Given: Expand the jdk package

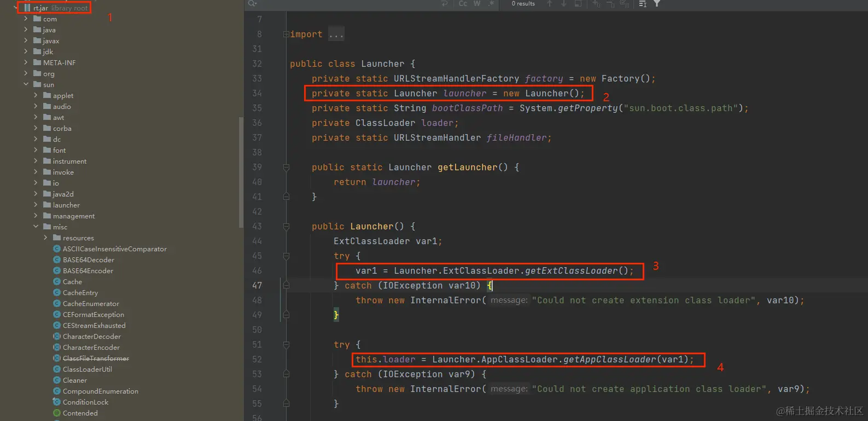Looking at the screenshot, I should pyautogui.click(x=26, y=51).
